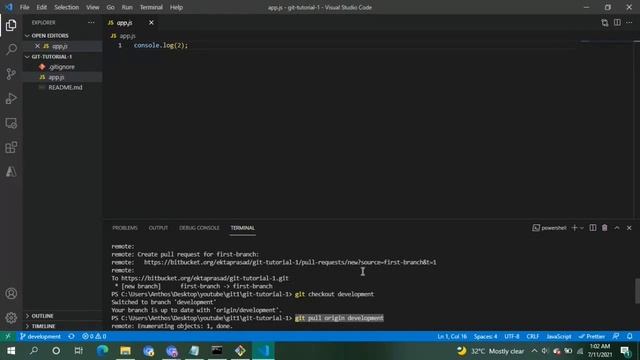Expand the Outline section

click(x=62, y=316)
